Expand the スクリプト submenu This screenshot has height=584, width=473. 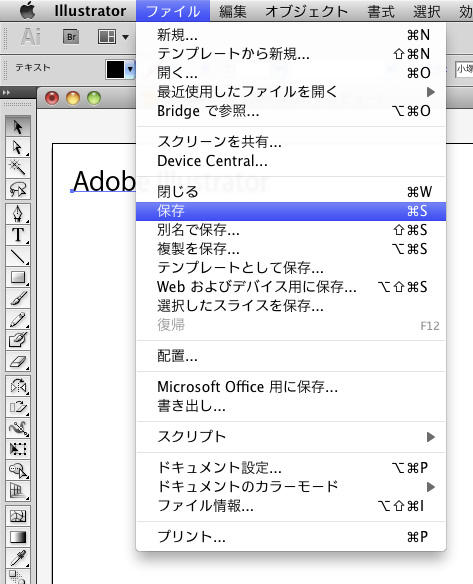(x=291, y=437)
